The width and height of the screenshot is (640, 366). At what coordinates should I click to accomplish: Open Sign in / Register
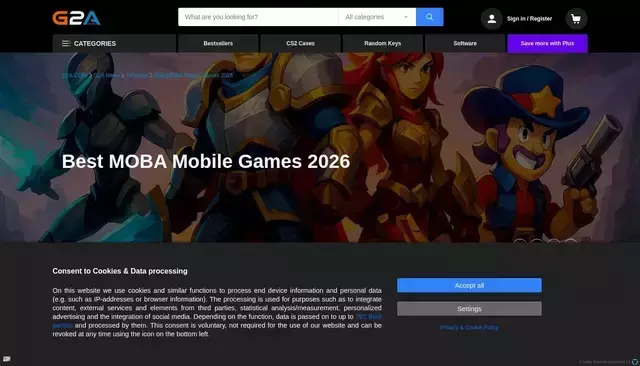pyautogui.click(x=529, y=19)
